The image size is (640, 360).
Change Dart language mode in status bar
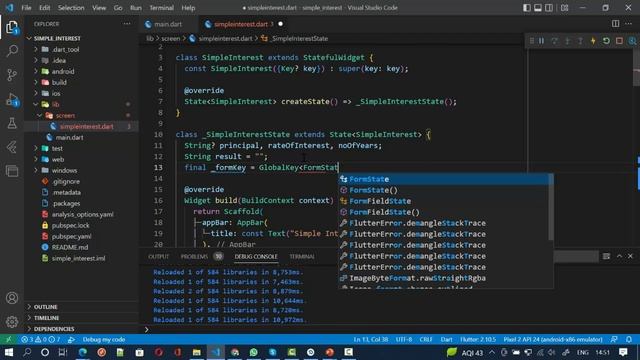[x=446, y=340]
